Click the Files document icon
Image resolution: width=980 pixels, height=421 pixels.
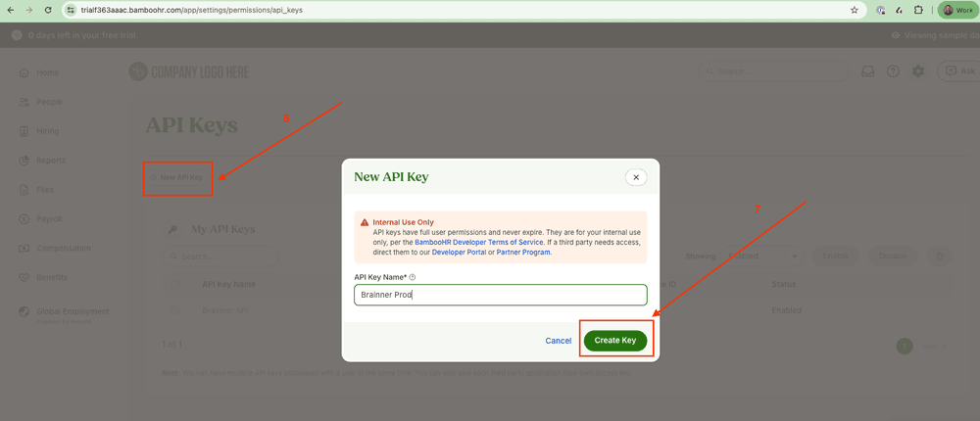click(x=24, y=190)
